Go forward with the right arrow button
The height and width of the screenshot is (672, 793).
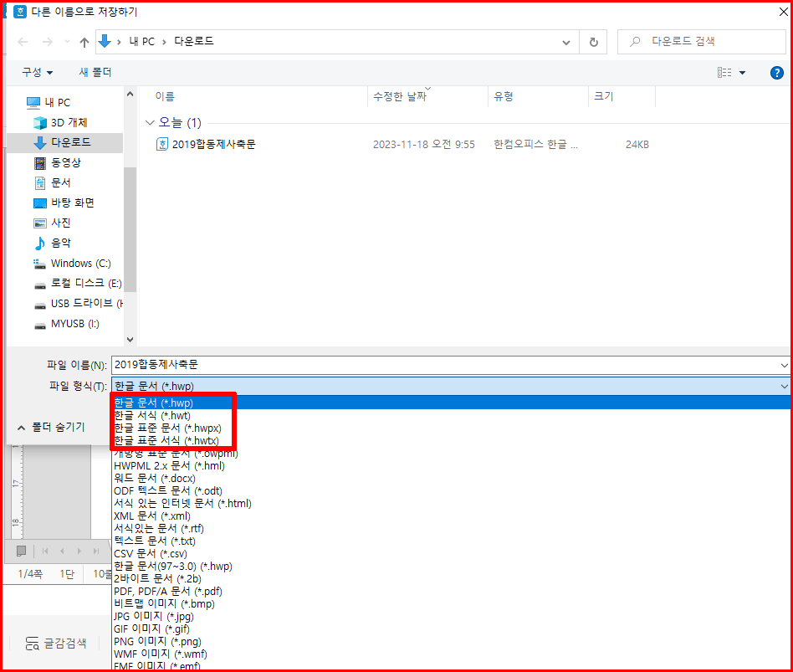click(x=47, y=42)
